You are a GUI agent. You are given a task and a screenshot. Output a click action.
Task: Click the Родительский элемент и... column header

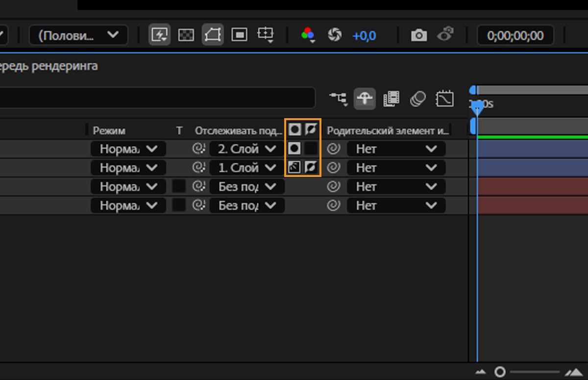pyautogui.click(x=388, y=130)
